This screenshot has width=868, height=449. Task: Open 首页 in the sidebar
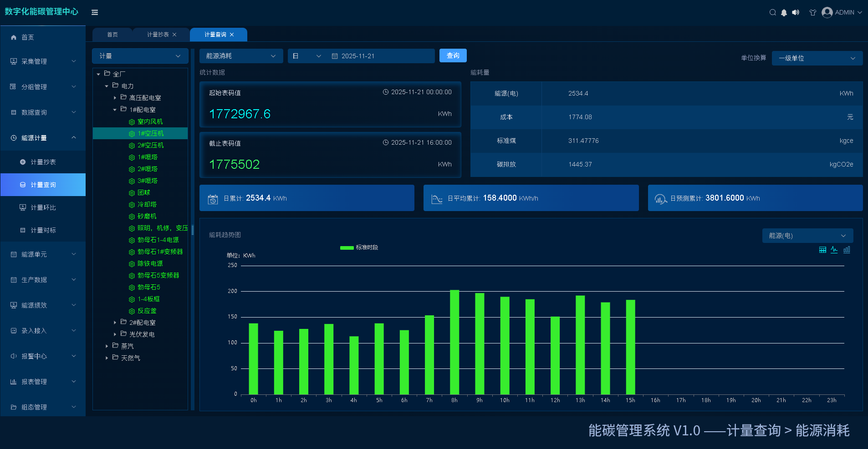click(43, 37)
